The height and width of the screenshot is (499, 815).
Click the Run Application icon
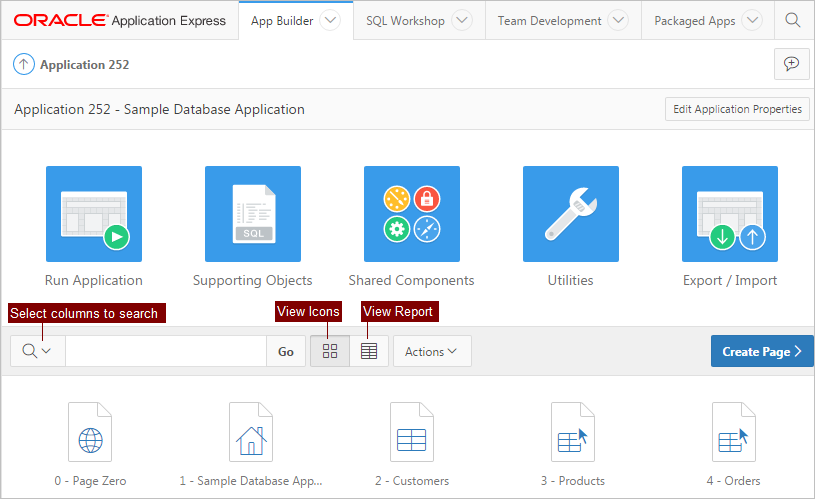click(x=94, y=214)
